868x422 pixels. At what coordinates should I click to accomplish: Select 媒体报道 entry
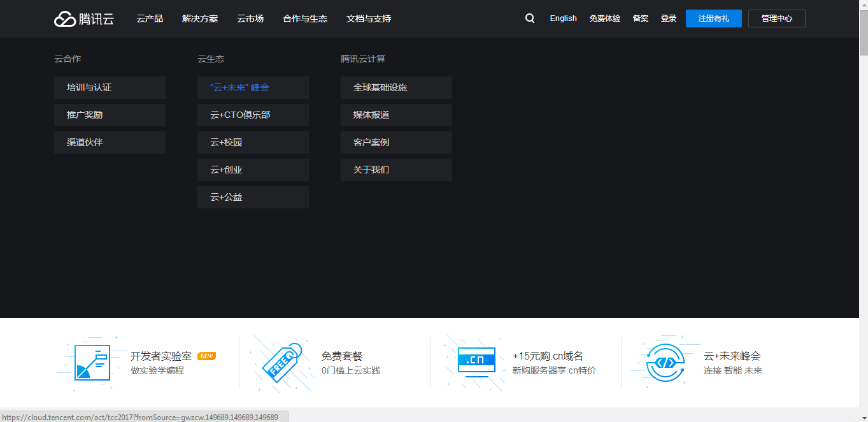(x=396, y=115)
